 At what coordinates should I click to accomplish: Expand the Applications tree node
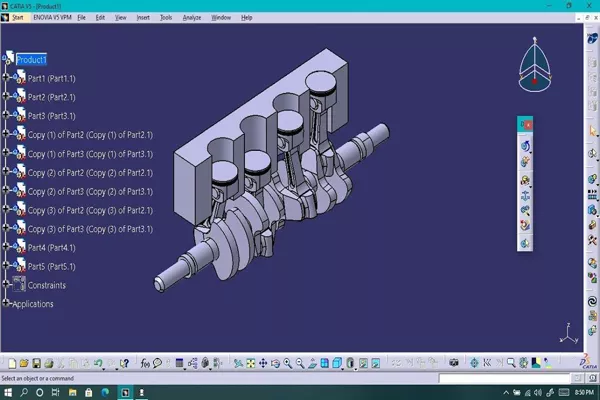[x=5, y=303]
